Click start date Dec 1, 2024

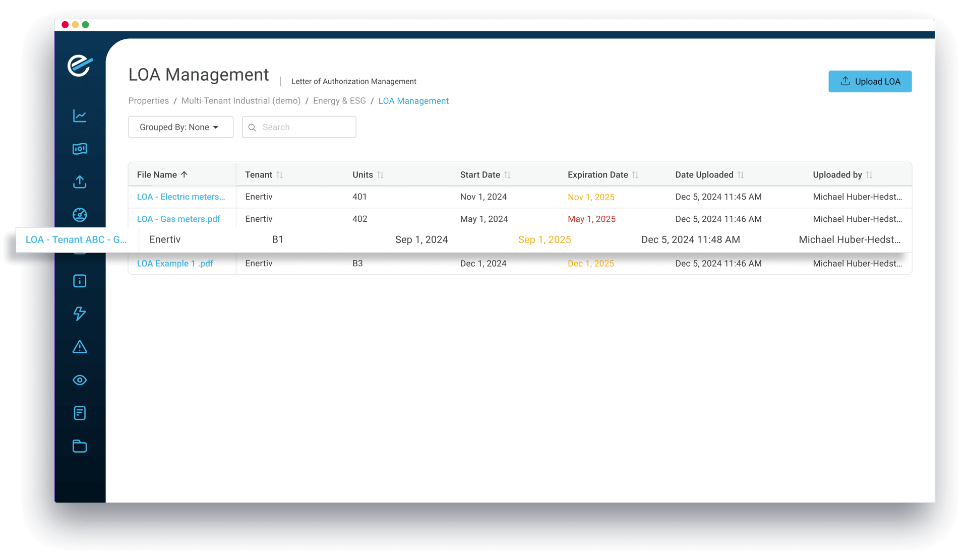coord(483,263)
